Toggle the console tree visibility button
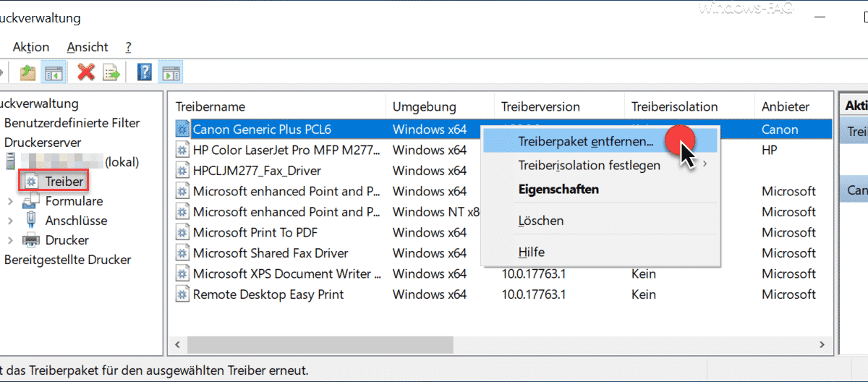This screenshot has width=868, height=382. pos(53,72)
